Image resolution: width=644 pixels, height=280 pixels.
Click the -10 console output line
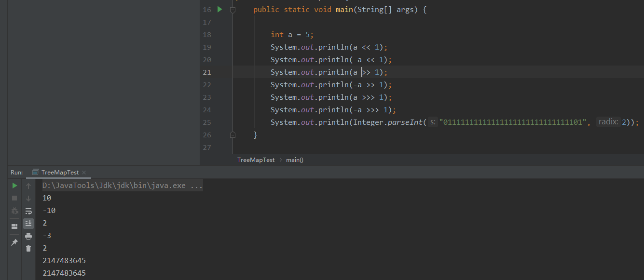coord(49,211)
